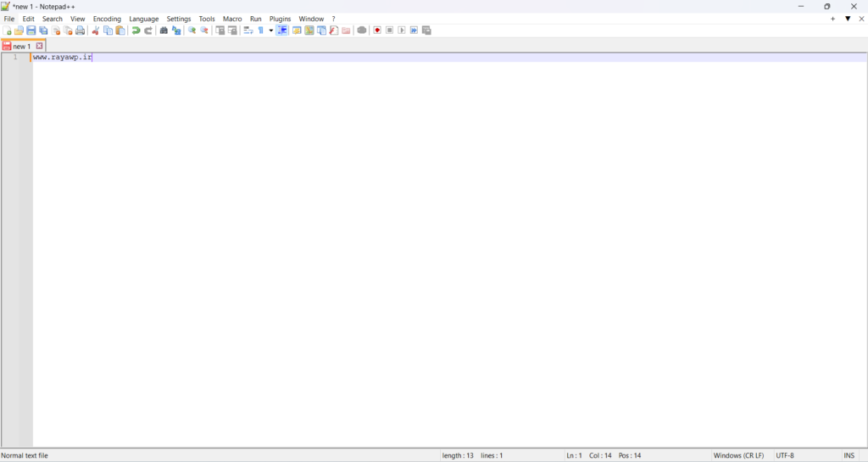Start macro recording with the red dot icon

[x=377, y=31]
